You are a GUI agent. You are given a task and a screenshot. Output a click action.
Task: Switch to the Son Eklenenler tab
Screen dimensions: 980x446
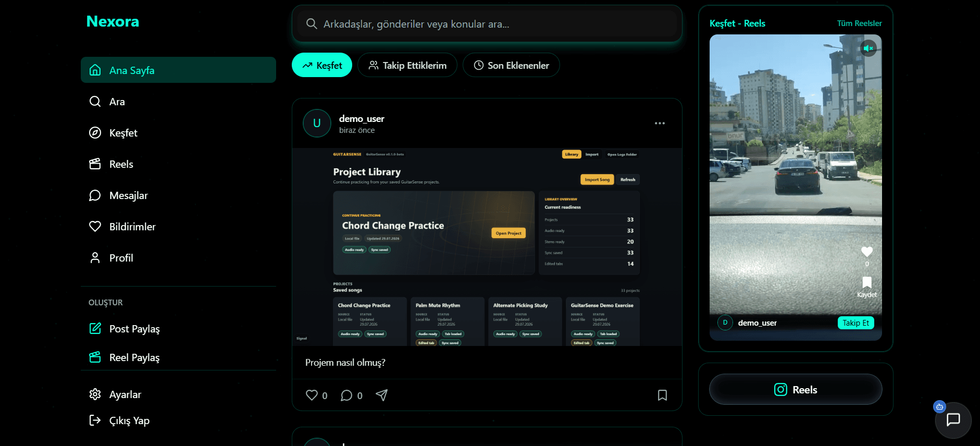511,65
